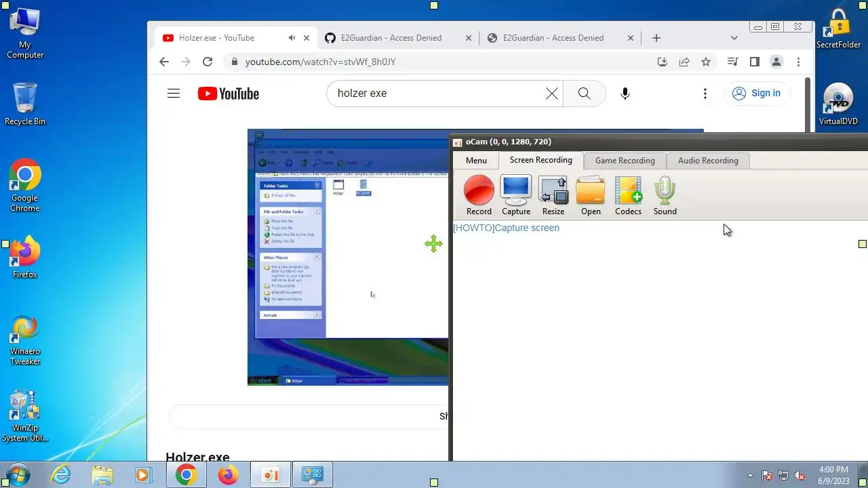
Task: Click the Chrome address bar URL
Action: point(320,62)
